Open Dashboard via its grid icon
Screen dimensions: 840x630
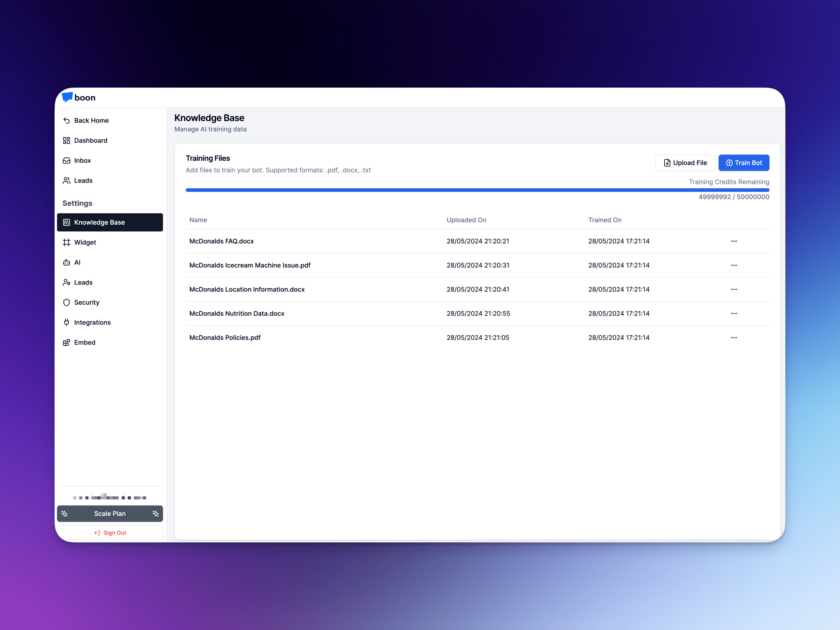point(66,140)
